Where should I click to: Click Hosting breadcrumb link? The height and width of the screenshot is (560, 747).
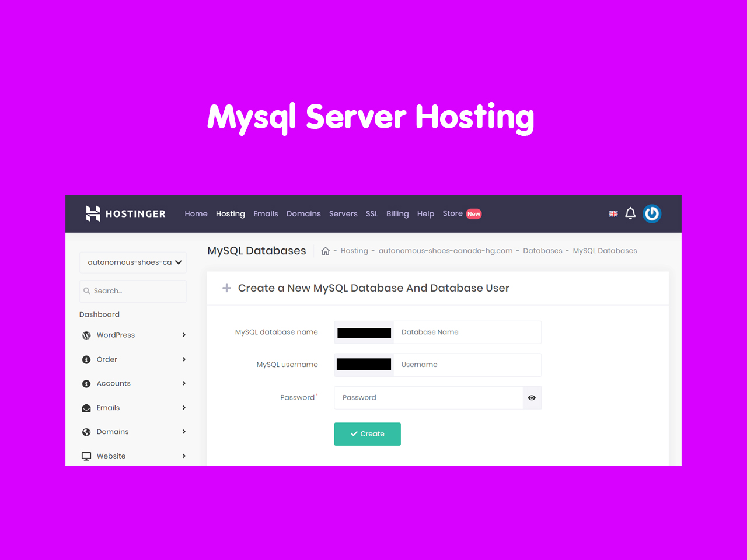(354, 251)
